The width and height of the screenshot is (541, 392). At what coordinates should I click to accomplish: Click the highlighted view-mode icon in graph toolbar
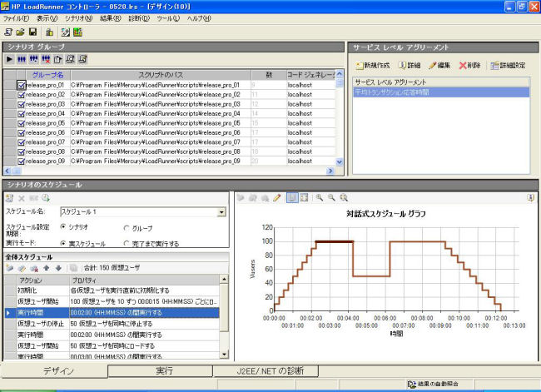(292, 198)
